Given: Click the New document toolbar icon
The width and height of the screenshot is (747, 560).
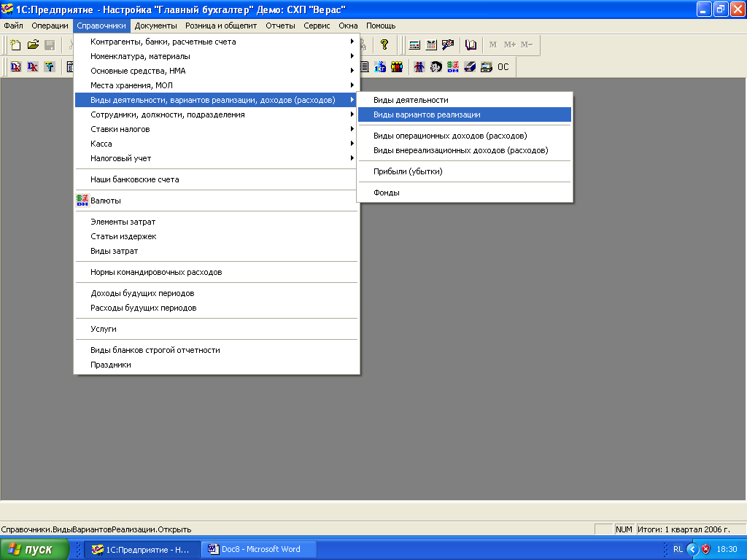Looking at the screenshot, I should (x=15, y=44).
